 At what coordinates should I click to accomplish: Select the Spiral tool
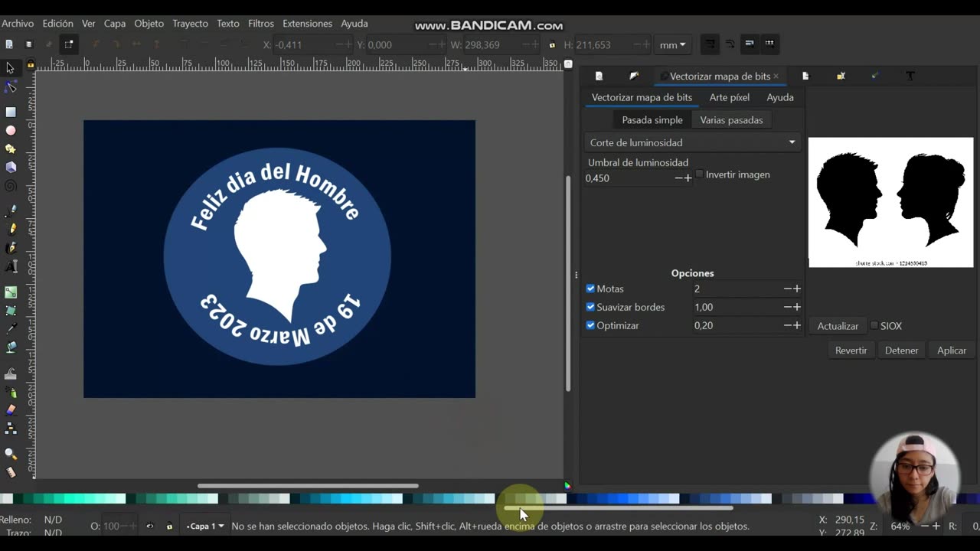11,185
